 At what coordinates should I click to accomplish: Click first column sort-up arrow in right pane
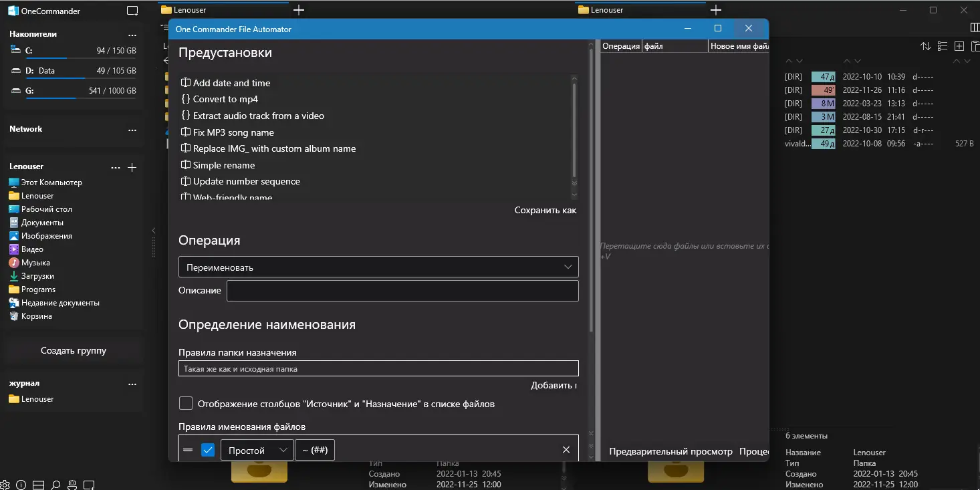789,61
